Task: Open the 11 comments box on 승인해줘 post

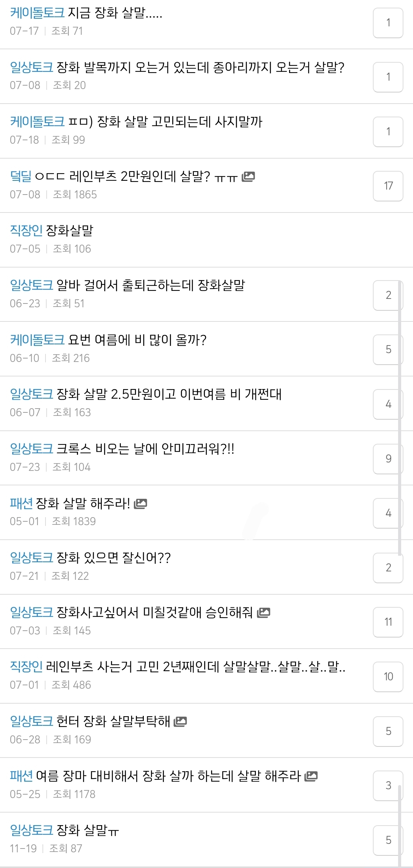Action: [x=388, y=622]
